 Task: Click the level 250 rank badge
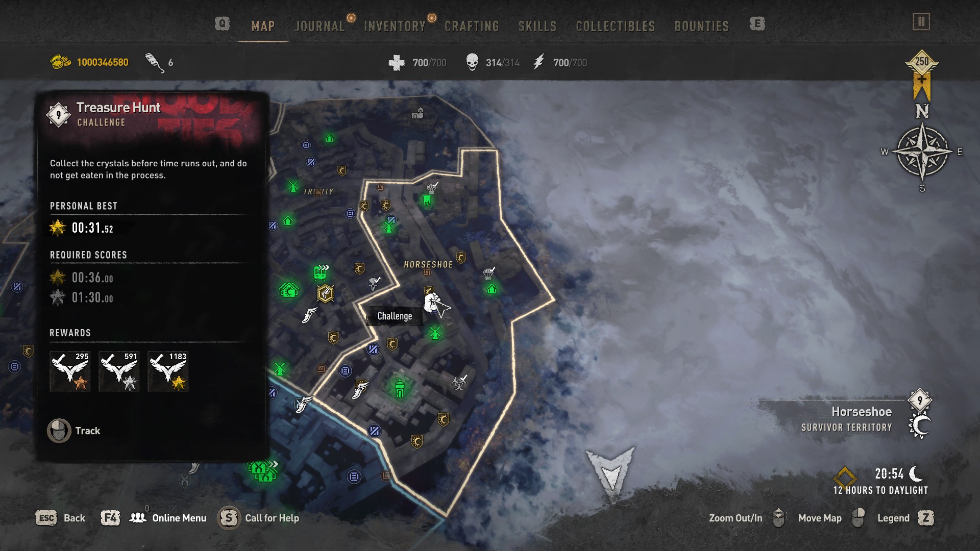click(x=921, y=63)
